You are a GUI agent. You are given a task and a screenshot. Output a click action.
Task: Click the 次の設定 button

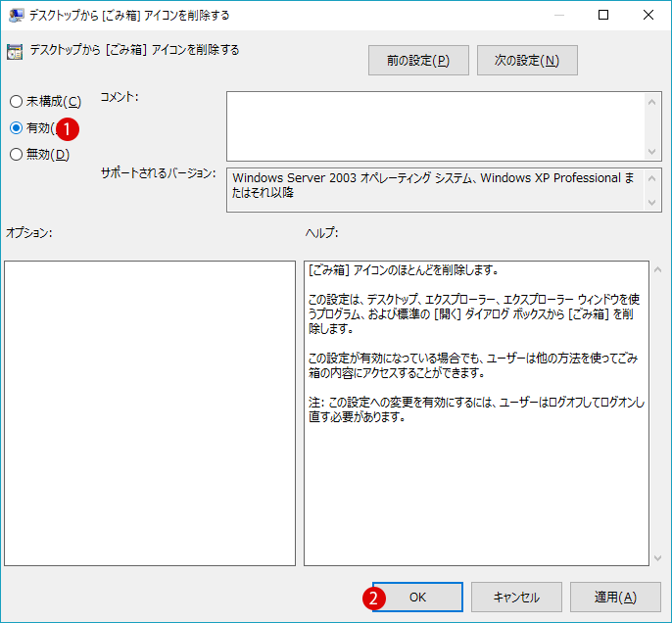point(527,61)
